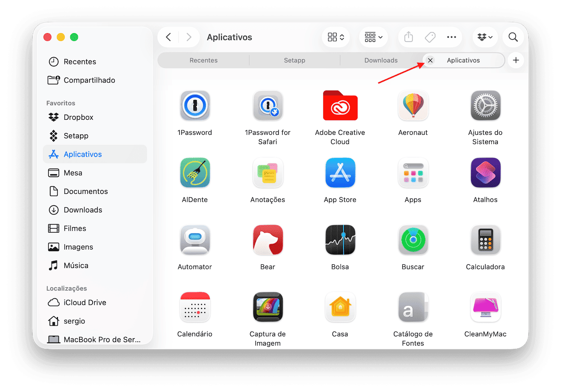The height and width of the screenshot is (392, 561).
Task: Open the more actions ellipsis menu
Action: (451, 37)
